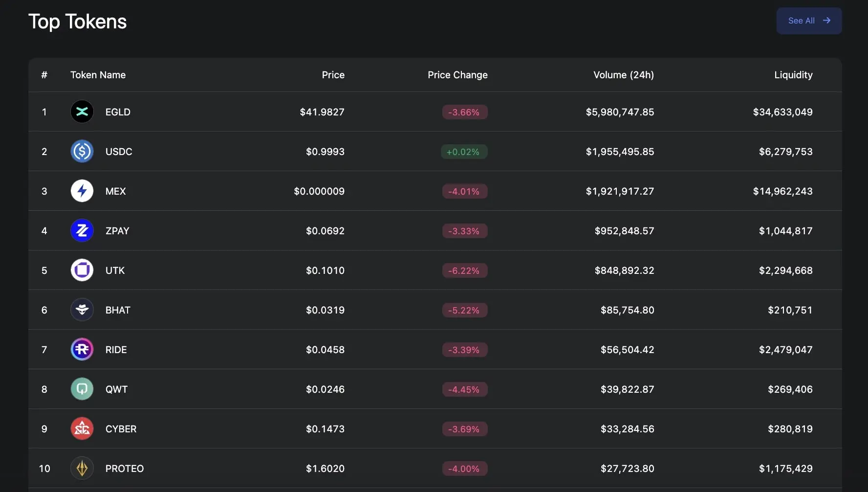Click the $0.9993 price value
The height and width of the screenshot is (492, 868).
coord(325,152)
